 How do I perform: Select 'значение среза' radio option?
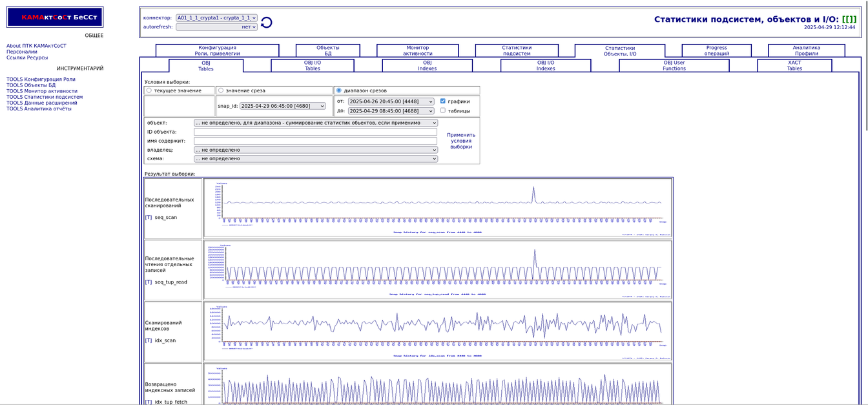[221, 90]
